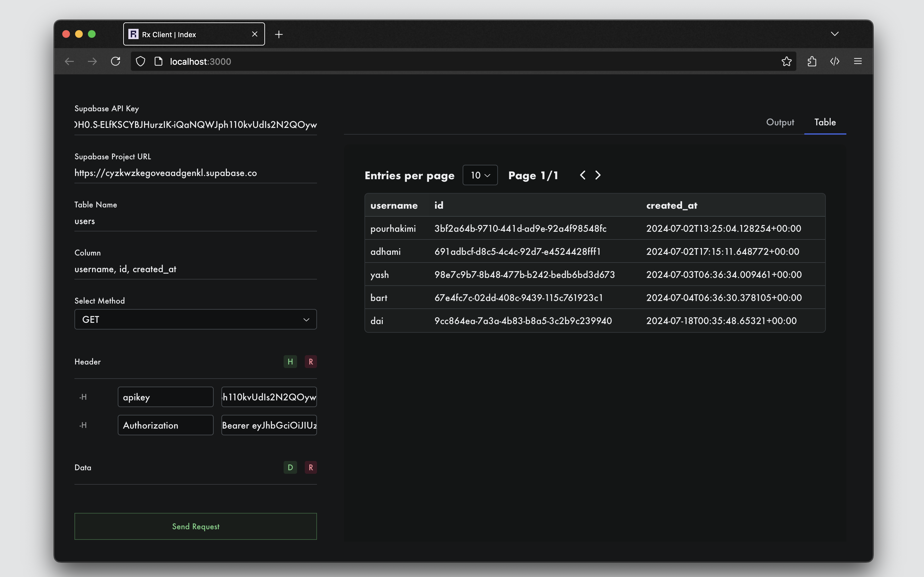Viewport: 924px width, 577px height.
Task: Expand Entries per page 10 dropdown
Action: tap(480, 175)
